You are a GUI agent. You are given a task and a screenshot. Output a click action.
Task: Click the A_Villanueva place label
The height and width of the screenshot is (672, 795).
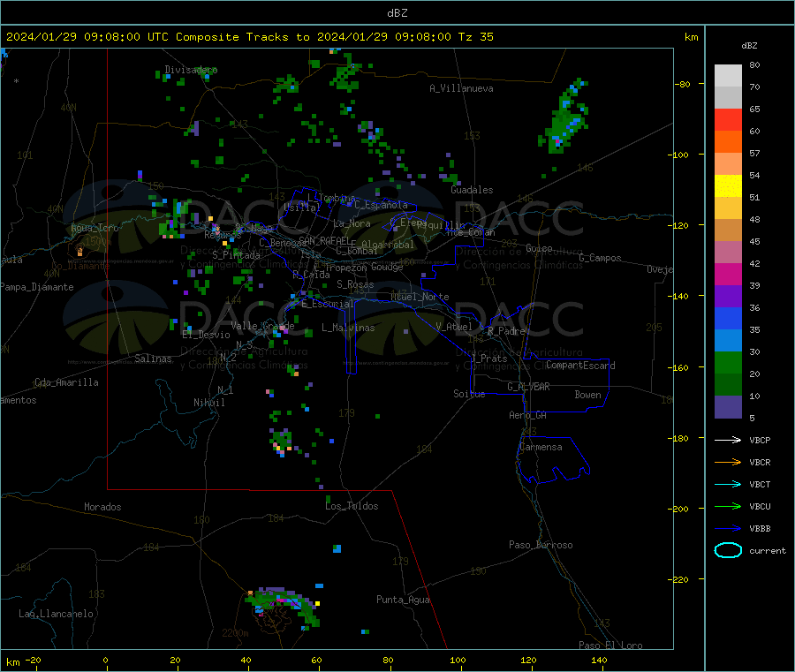point(461,88)
